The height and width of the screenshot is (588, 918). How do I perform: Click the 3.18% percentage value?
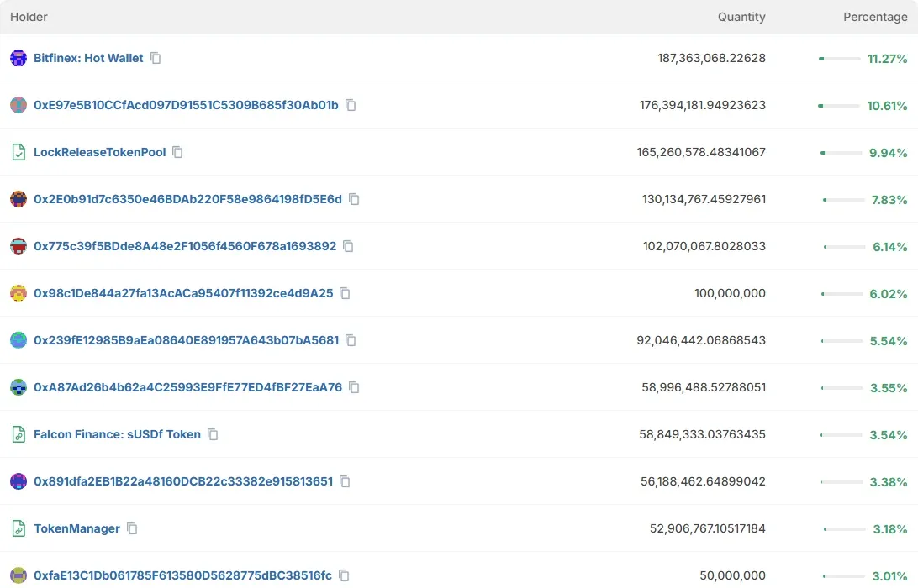click(890, 529)
